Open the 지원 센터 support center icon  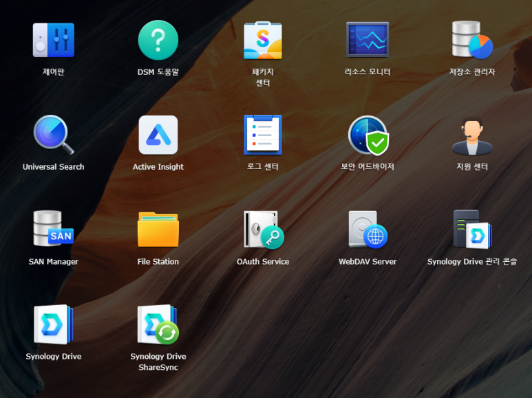tap(472, 135)
